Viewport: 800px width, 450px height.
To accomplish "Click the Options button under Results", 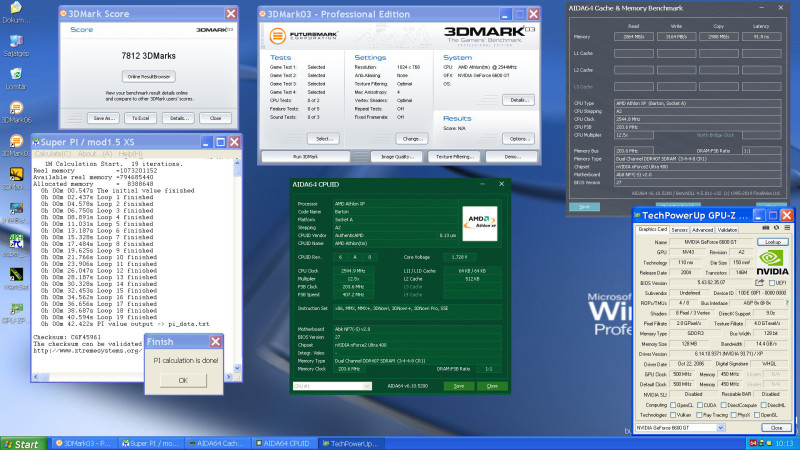I will click(519, 139).
